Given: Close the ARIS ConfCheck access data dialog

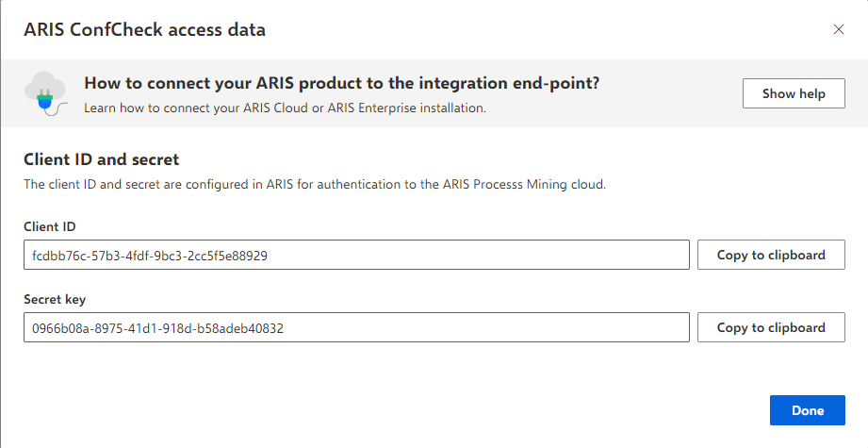Looking at the screenshot, I should point(839,29).
